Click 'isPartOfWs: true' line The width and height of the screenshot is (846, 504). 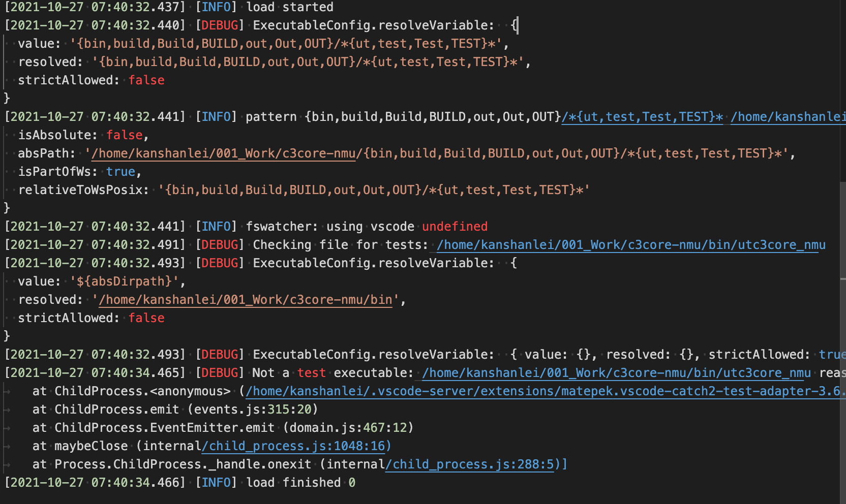[80, 172]
